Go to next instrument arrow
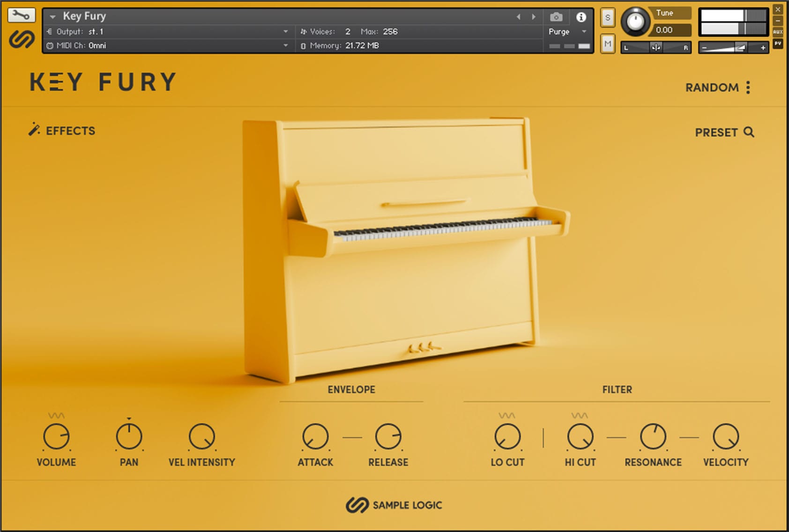 click(534, 17)
